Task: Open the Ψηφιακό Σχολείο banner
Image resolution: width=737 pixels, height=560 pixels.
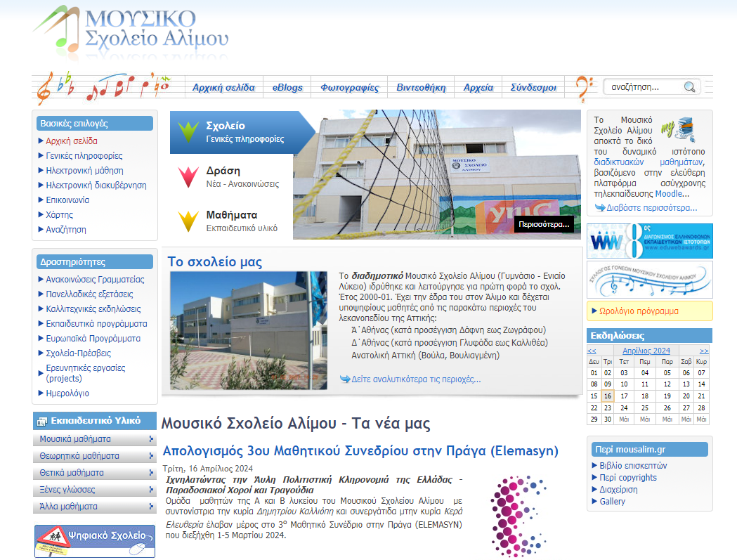Action: [94, 541]
